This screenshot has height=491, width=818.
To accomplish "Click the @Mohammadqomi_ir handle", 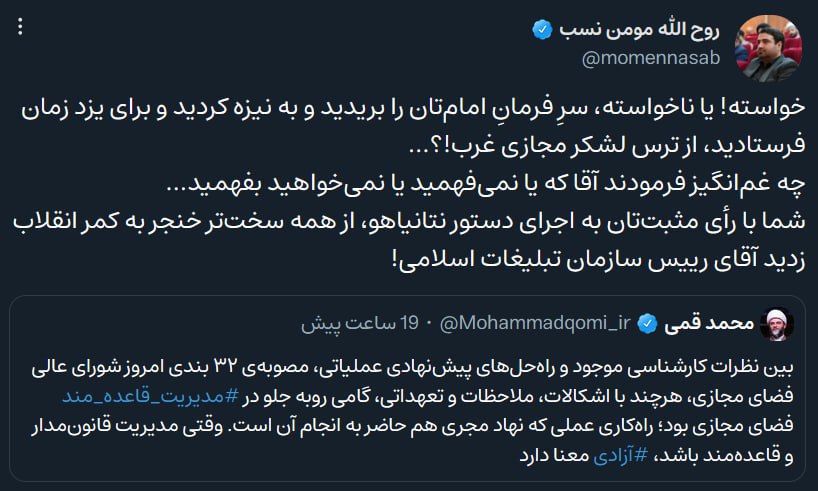I will [533, 323].
